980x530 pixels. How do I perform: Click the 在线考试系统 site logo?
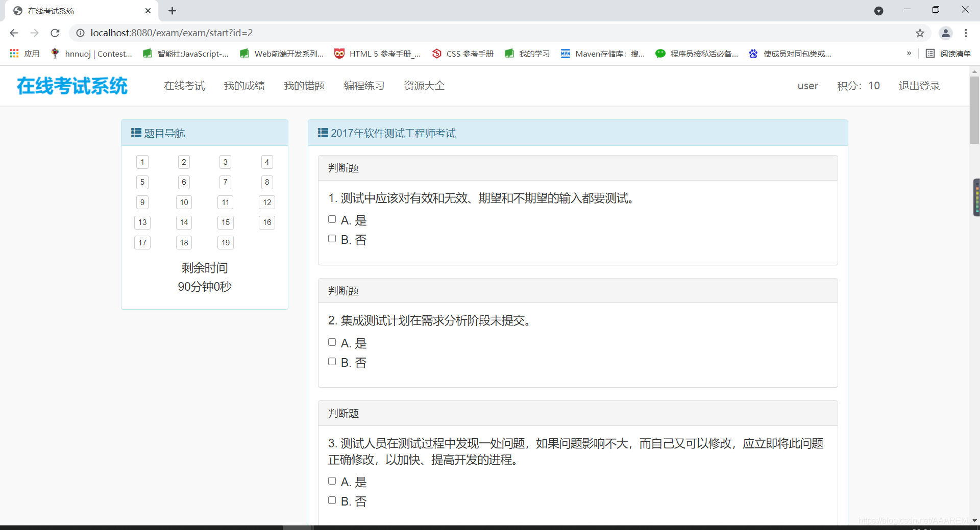click(x=72, y=86)
